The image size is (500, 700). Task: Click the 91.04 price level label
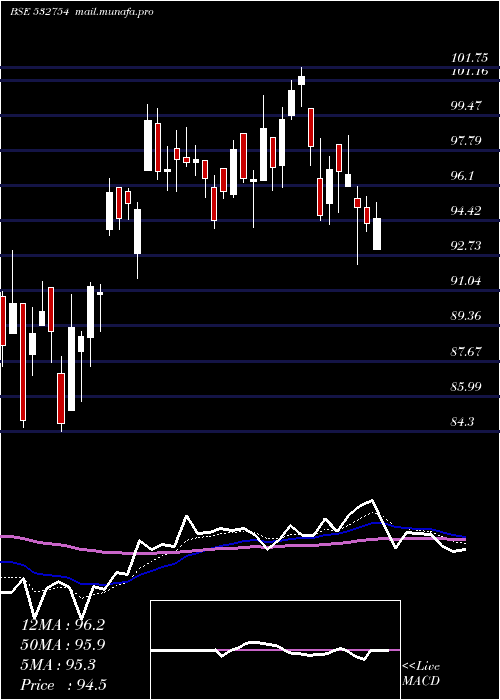tap(466, 281)
